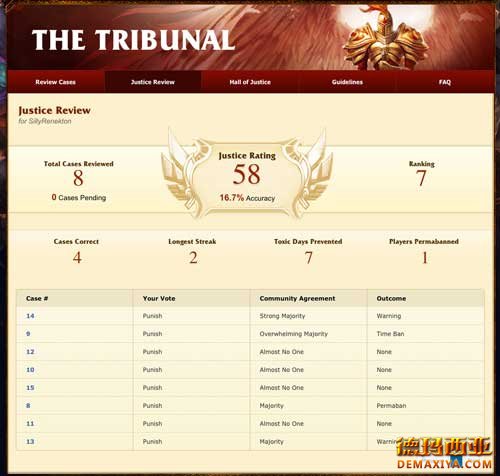This screenshot has width=500, height=476.
Task: Click the Total Cases Reviewed label
Action: point(79,164)
